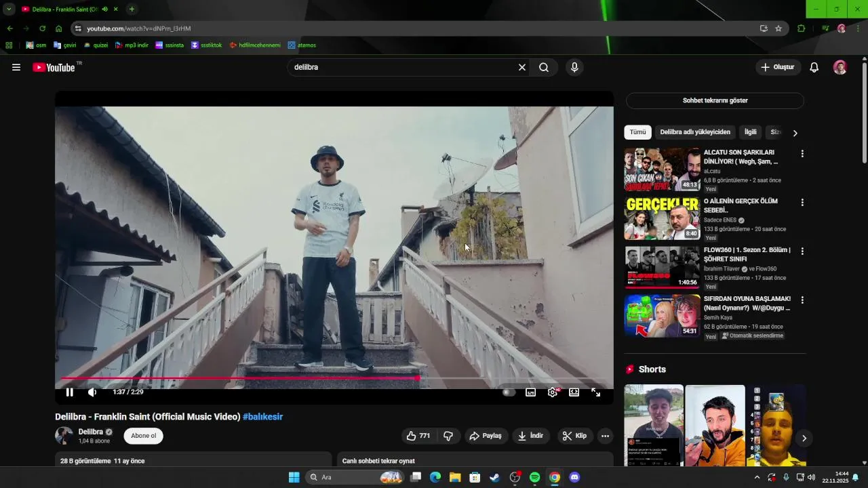The image size is (868, 488).
Task: Share the video via Paylaş
Action: tap(486, 436)
